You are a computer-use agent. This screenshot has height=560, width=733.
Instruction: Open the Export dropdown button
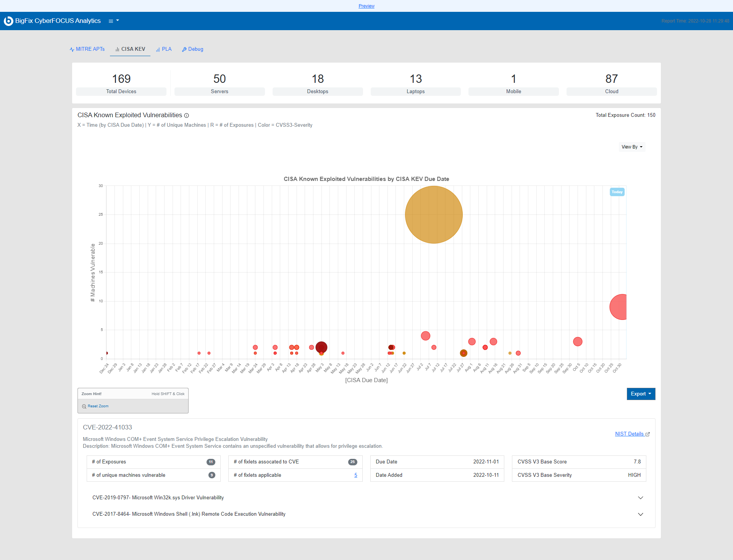point(641,394)
